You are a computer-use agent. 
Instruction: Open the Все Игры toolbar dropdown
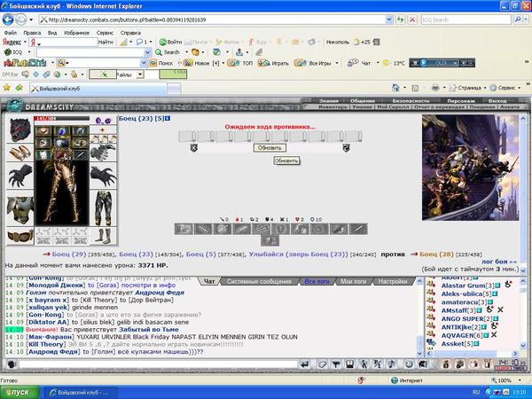337,63
